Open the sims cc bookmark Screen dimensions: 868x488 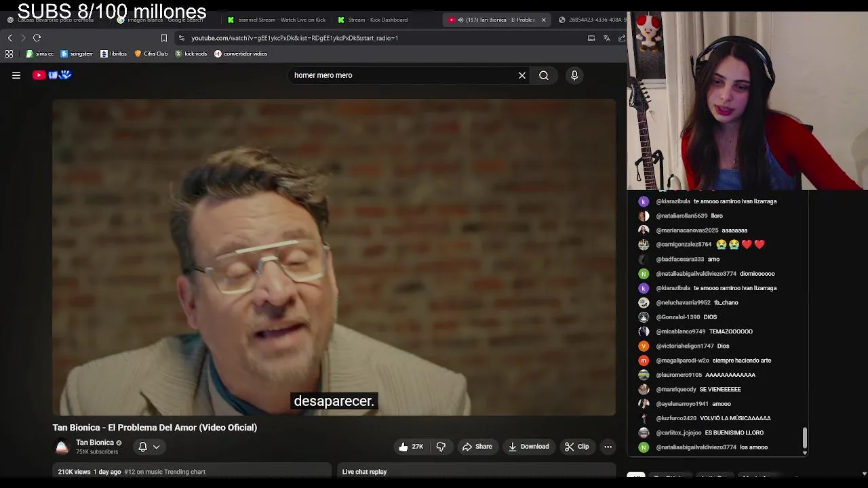40,54
